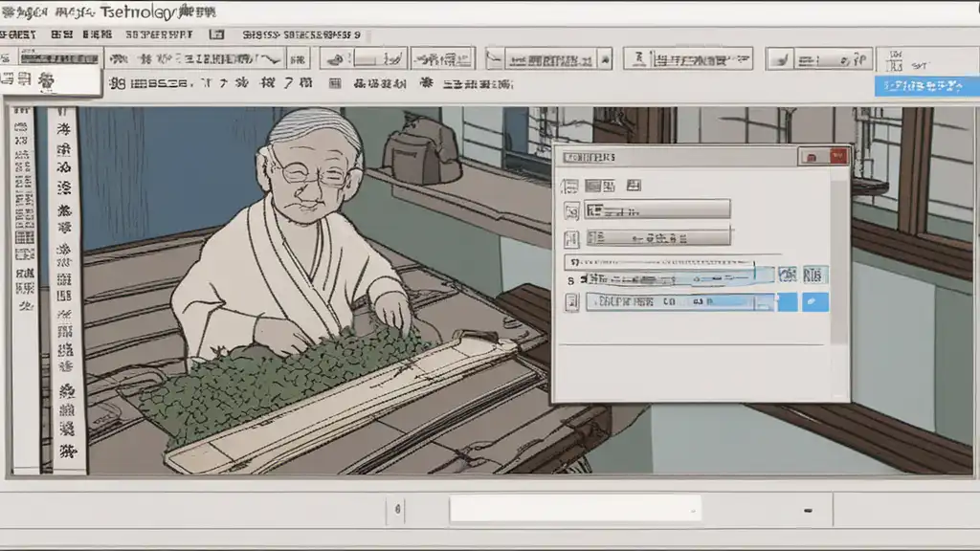
Task: Toggle the checkbox beside the blue highlighted row
Action: click(571, 302)
